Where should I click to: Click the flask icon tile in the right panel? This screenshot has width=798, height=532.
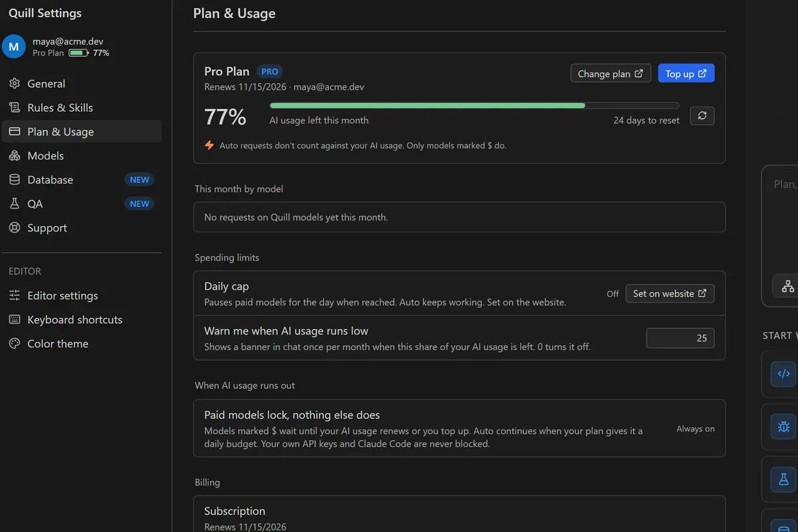pos(783,479)
